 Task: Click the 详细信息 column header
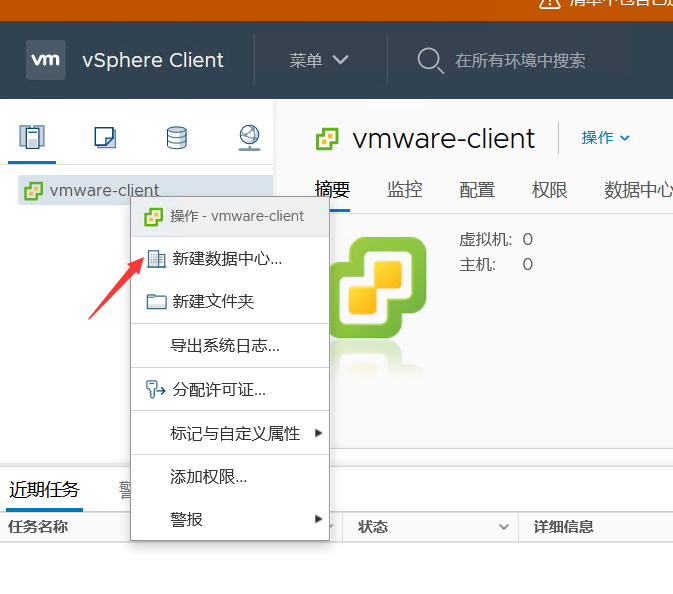point(564,527)
